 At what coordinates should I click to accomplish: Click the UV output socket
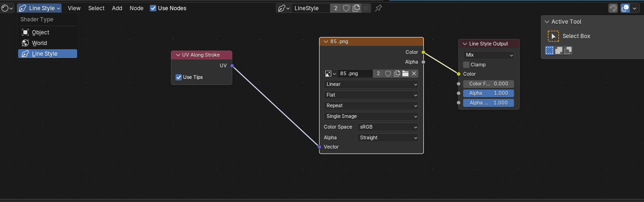tap(232, 65)
